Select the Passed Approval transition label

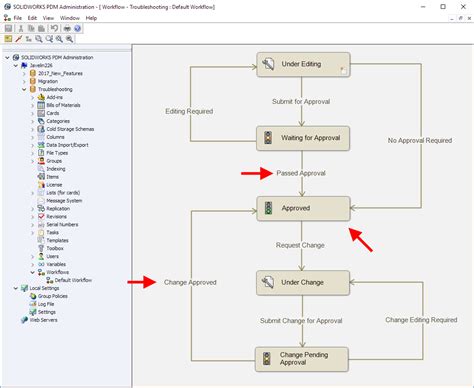pos(301,173)
